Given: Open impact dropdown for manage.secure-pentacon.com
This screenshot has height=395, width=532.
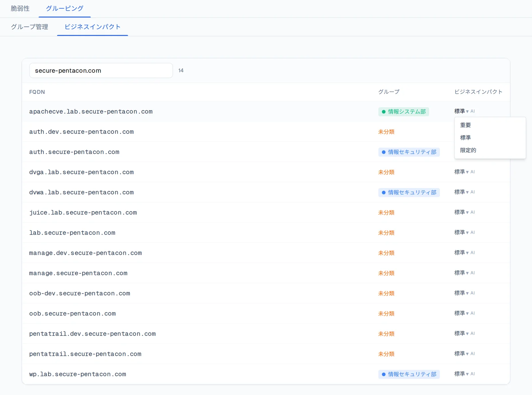Looking at the screenshot, I should 462,273.
